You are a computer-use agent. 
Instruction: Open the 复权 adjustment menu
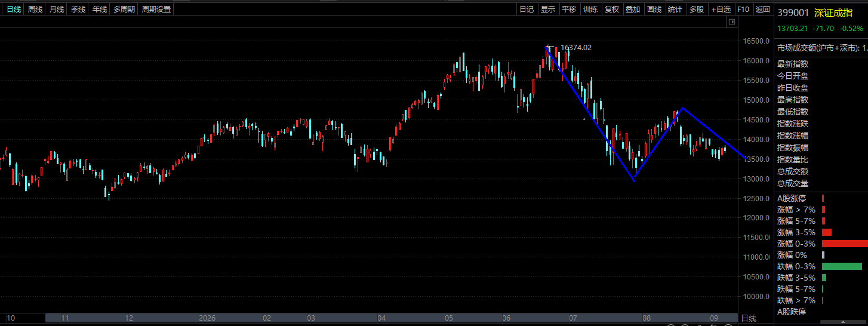pos(612,9)
